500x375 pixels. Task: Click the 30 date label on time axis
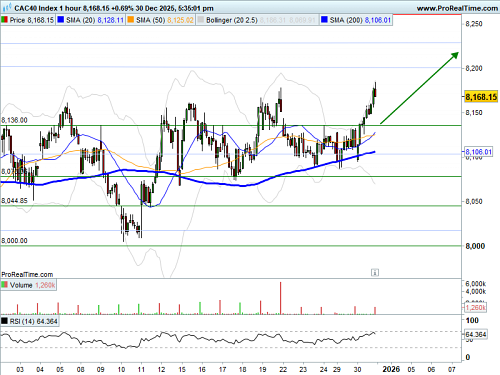[357, 369]
